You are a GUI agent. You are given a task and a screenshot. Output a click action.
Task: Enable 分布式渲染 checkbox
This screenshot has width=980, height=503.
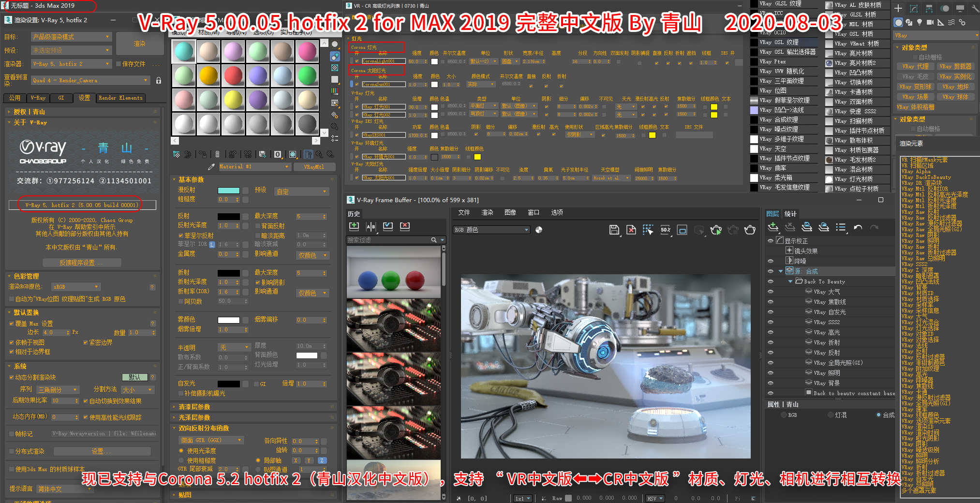pos(11,451)
